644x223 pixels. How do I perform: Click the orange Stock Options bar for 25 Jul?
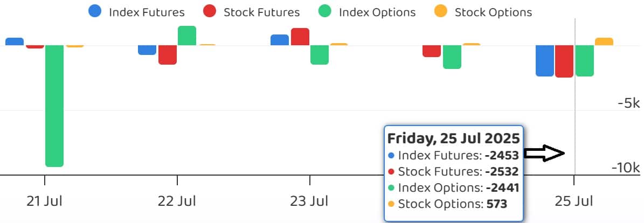click(604, 41)
